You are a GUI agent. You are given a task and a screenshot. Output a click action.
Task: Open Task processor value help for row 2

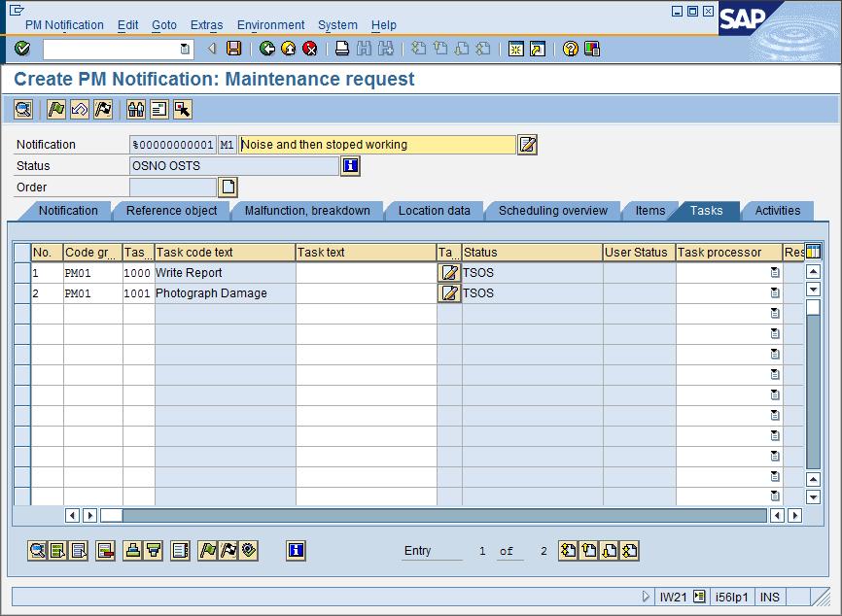[x=775, y=293]
